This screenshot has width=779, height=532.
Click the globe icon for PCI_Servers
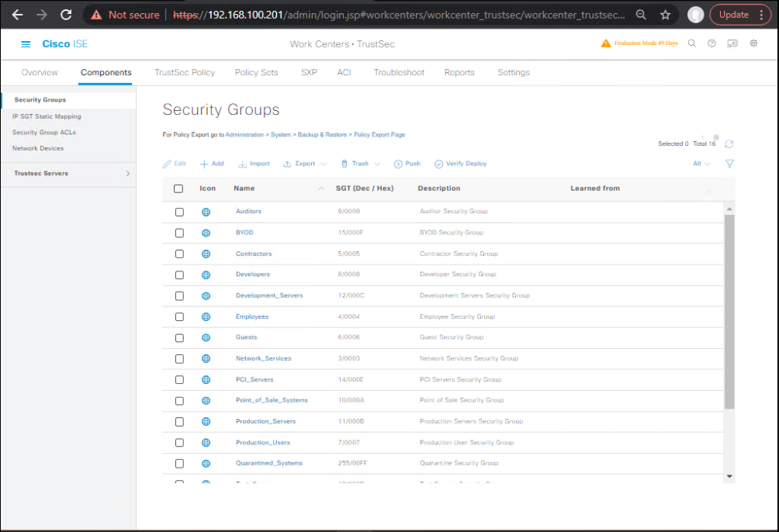coord(206,380)
